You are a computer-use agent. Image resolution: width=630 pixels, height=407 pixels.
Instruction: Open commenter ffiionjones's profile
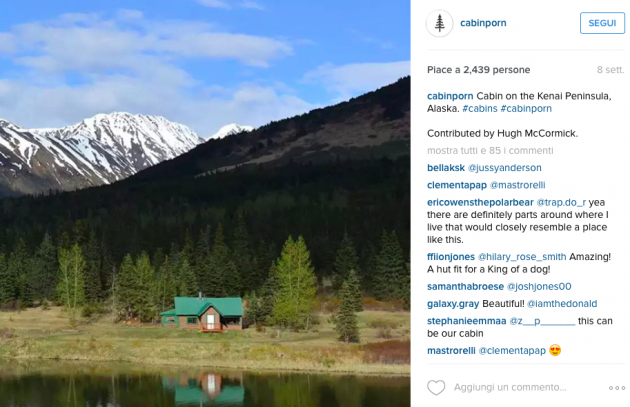point(451,257)
